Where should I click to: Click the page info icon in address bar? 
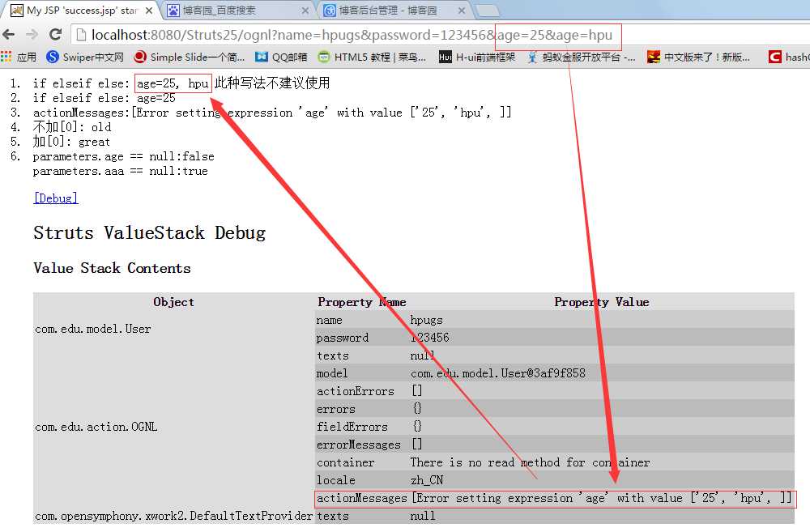pyautogui.click(x=80, y=35)
